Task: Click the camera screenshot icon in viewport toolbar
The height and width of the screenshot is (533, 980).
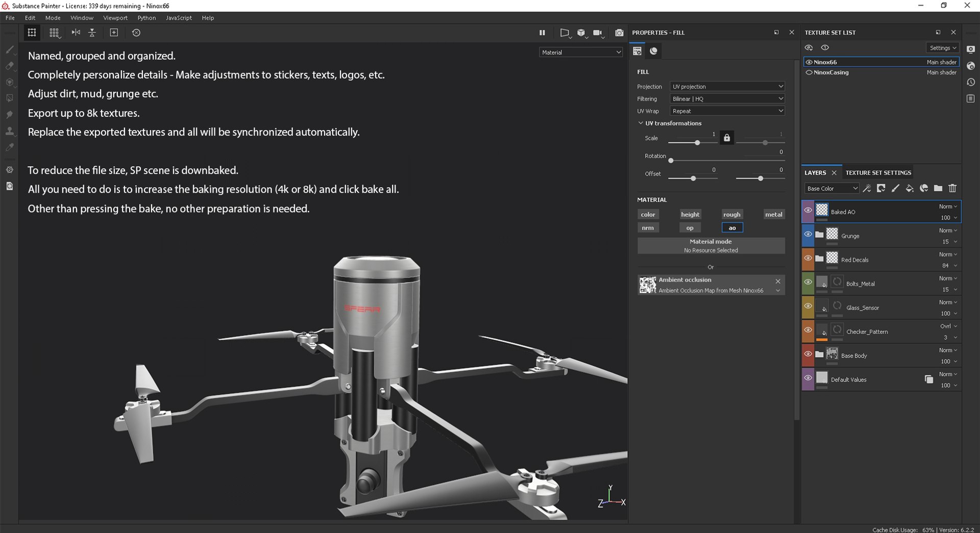Action: tap(619, 33)
